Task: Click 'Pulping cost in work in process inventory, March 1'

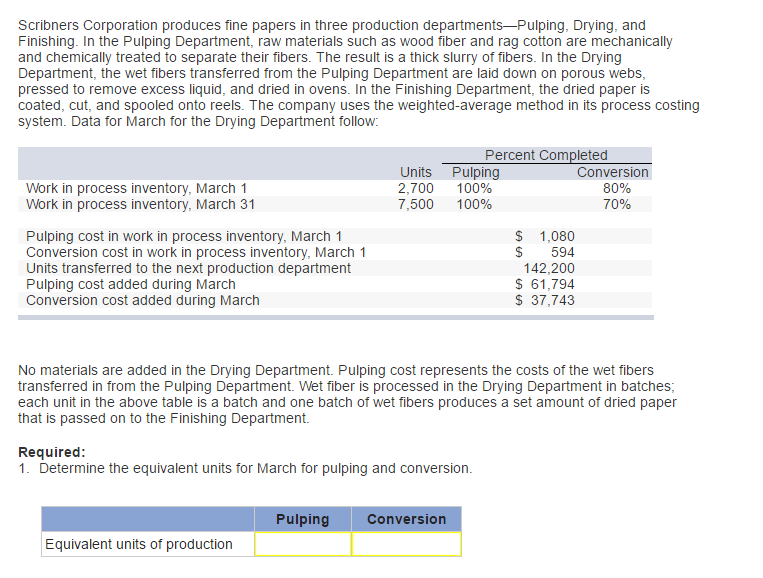Action: pyautogui.click(x=184, y=236)
